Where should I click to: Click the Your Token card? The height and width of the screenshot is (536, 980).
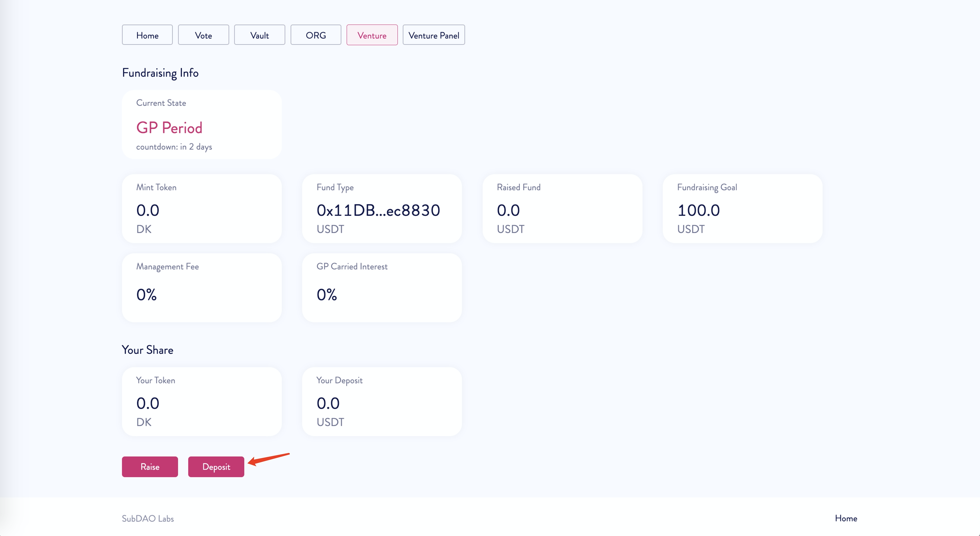point(202,401)
